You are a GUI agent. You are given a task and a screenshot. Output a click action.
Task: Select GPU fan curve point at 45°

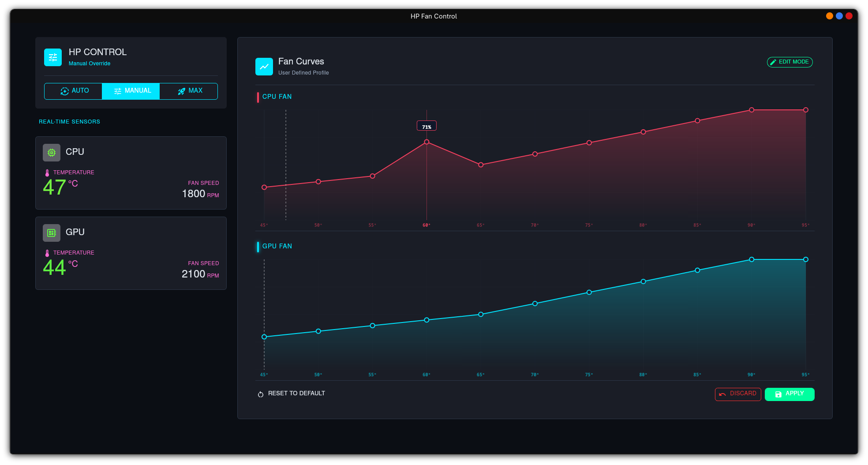(264, 337)
